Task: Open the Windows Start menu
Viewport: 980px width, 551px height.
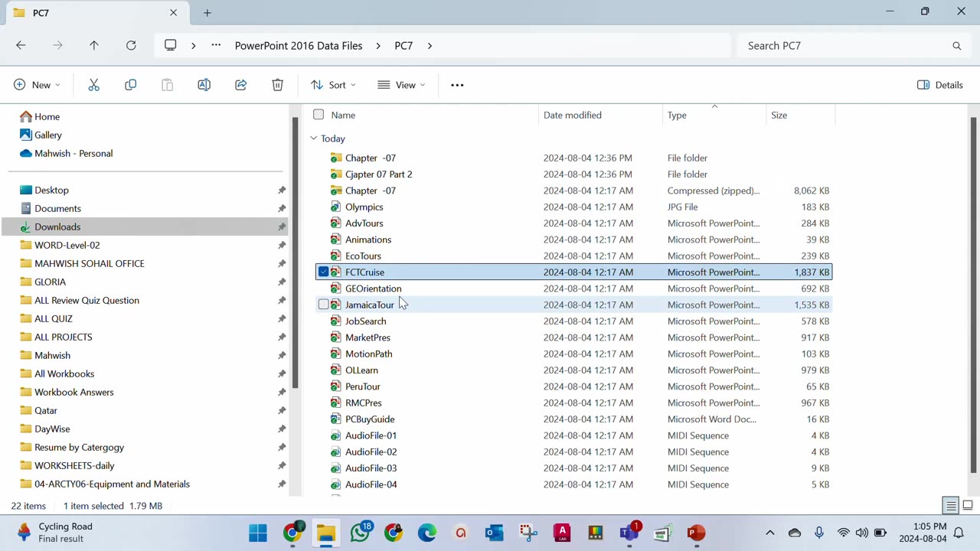Action: tap(258, 533)
